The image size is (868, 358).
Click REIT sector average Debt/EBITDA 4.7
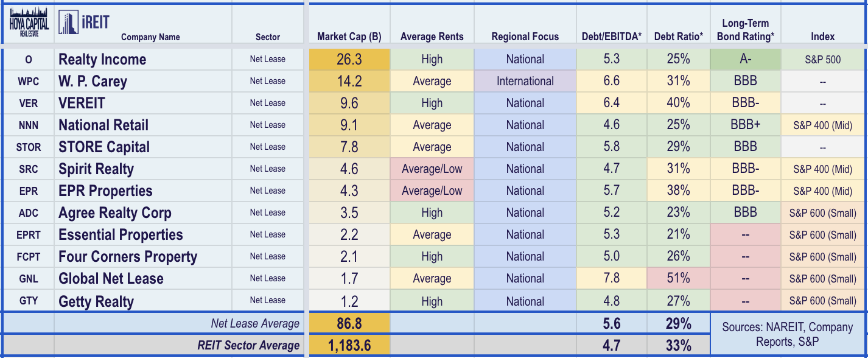click(612, 345)
